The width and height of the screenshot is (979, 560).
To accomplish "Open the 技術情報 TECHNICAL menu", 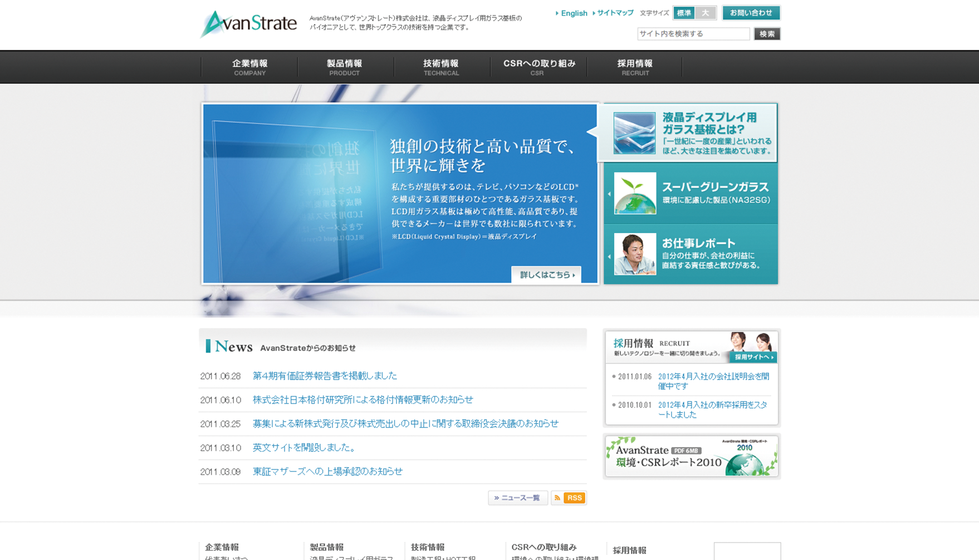I will click(441, 67).
